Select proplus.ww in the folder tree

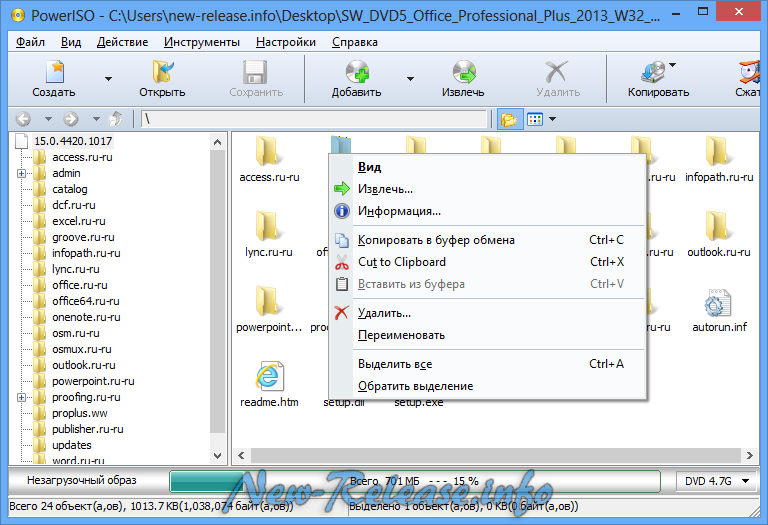coord(80,413)
